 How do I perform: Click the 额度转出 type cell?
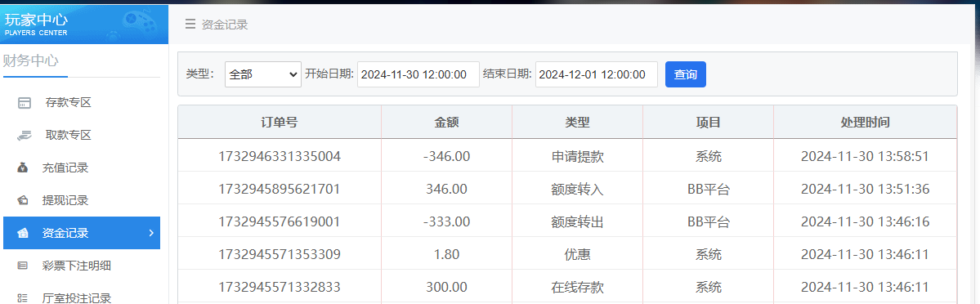[x=577, y=221]
